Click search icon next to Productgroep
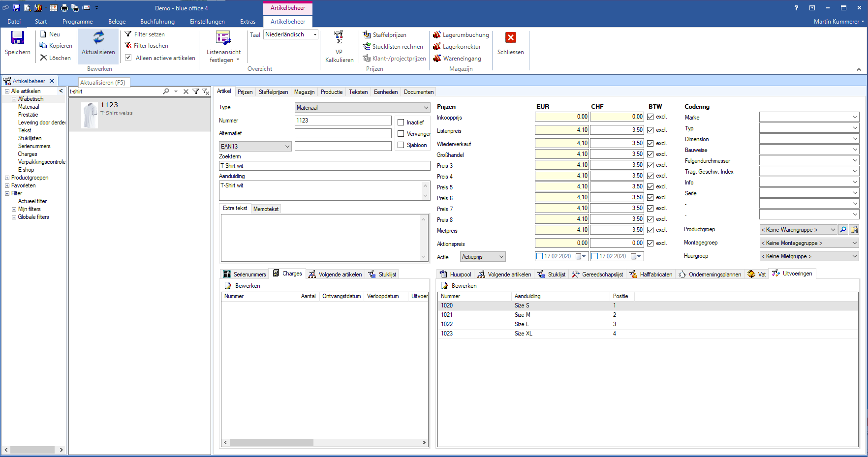This screenshot has height=457, width=868. click(x=843, y=230)
